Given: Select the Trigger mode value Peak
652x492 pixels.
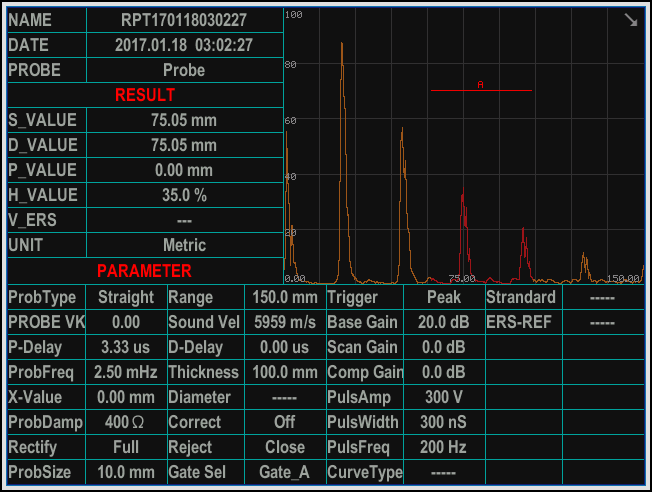Looking at the screenshot, I should click(x=443, y=297).
